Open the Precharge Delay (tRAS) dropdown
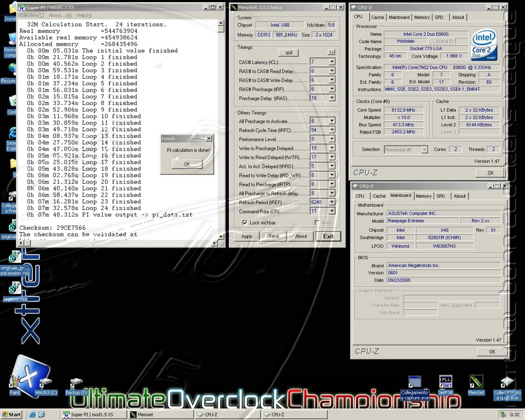 pyautogui.click(x=332, y=98)
